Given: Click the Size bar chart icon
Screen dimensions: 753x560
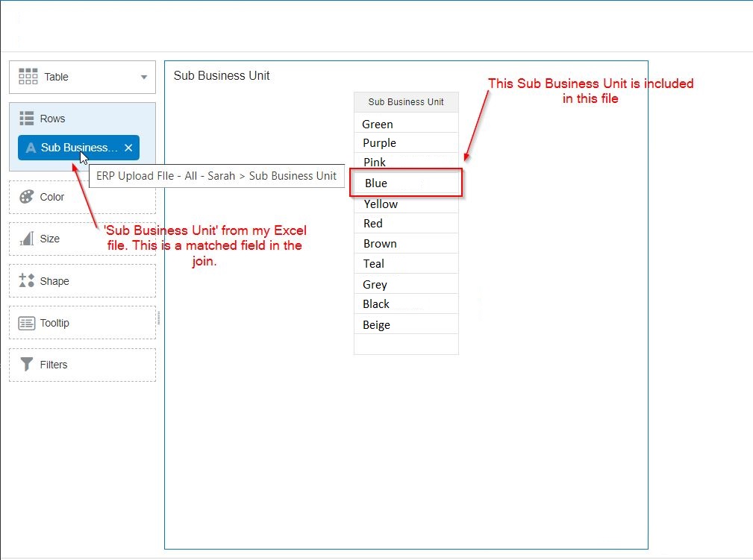Looking at the screenshot, I should 26,239.
